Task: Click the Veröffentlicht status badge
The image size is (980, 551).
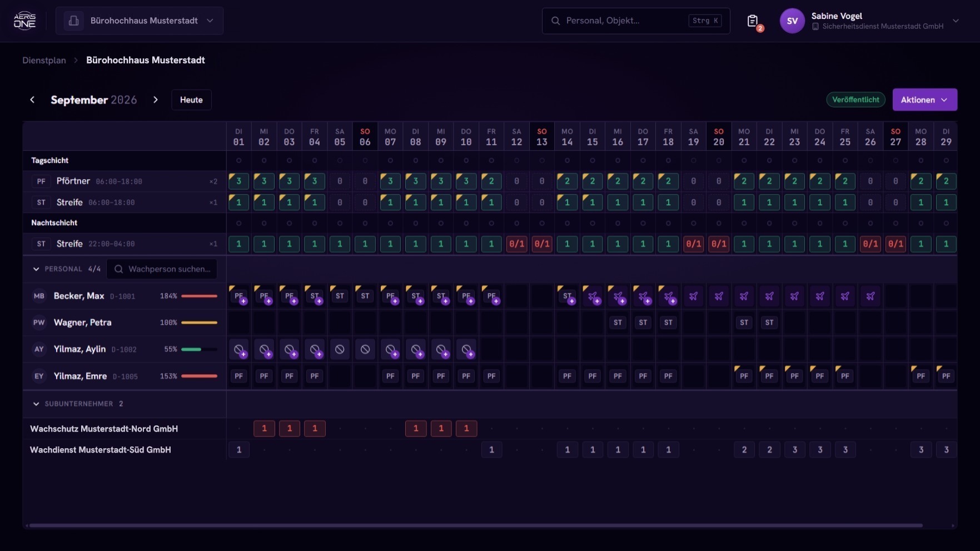Action: (855, 100)
